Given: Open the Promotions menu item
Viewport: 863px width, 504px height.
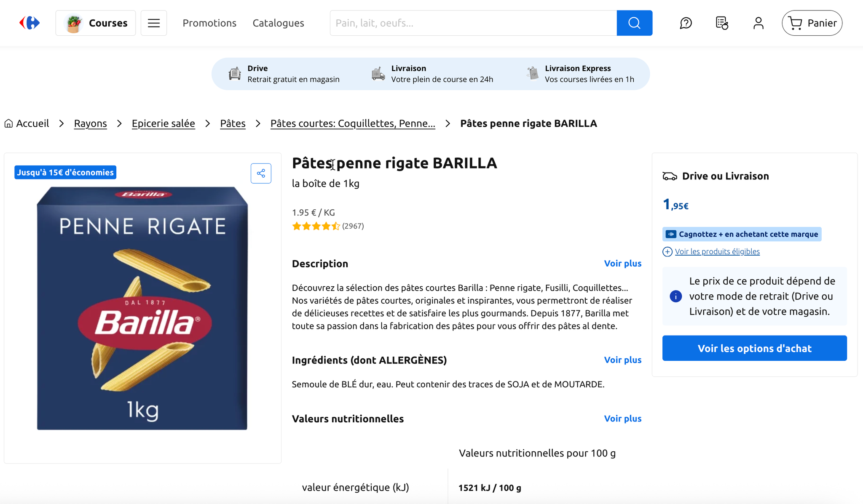Looking at the screenshot, I should (x=209, y=23).
